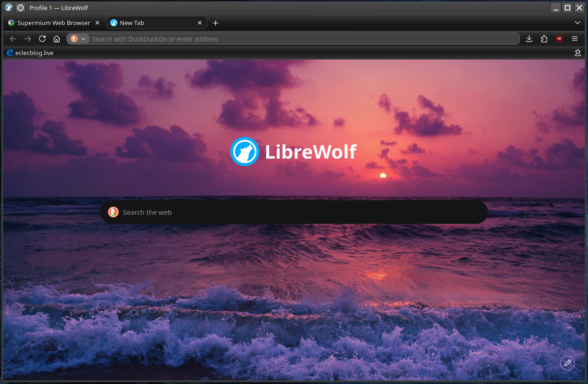Close the LibreWolf window
The width and height of the screenshot is (588, 384).
click(x=579, y=8)
